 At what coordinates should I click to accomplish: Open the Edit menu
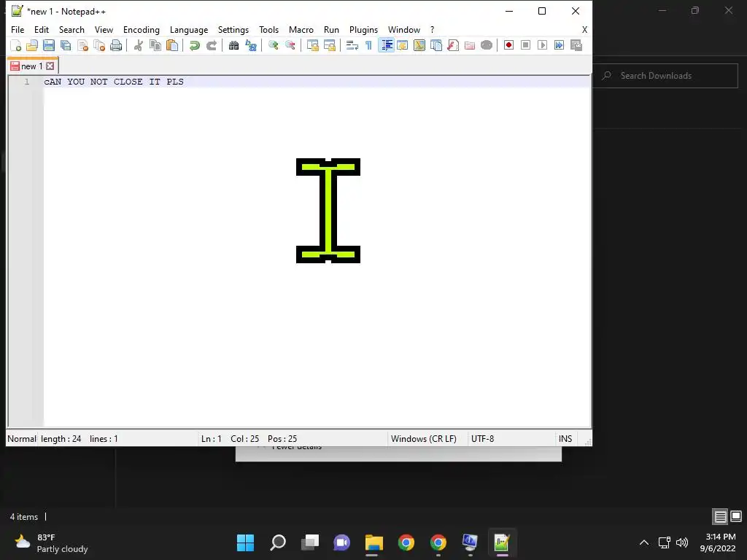click(42, 30)
